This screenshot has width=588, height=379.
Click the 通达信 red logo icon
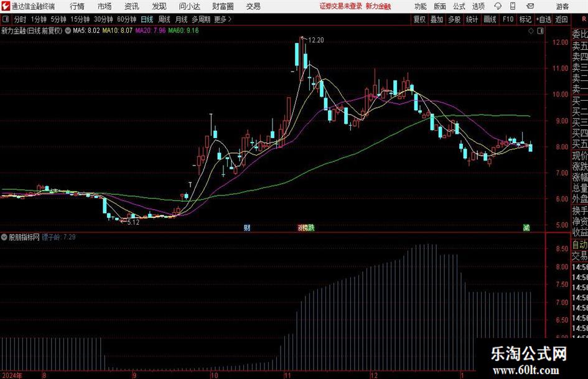(x=5, y=6)
